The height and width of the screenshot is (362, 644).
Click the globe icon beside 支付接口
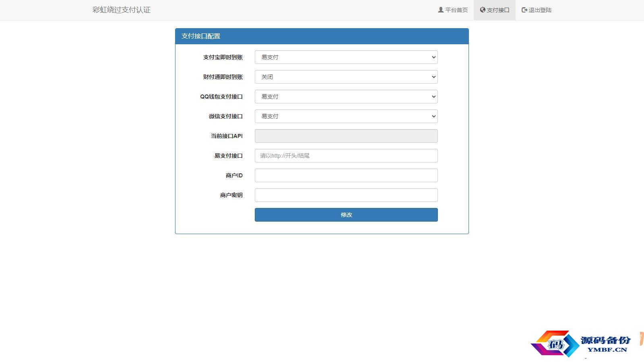(483, 10)
